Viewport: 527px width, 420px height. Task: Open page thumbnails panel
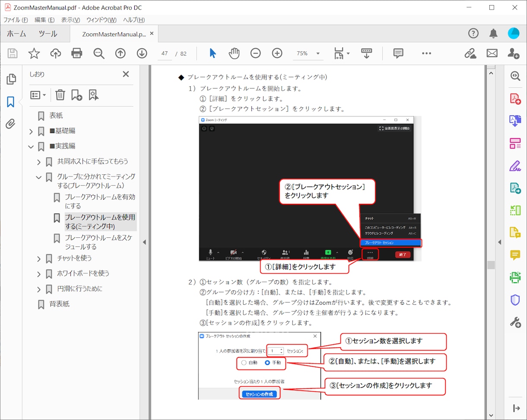tap(11, 79)
